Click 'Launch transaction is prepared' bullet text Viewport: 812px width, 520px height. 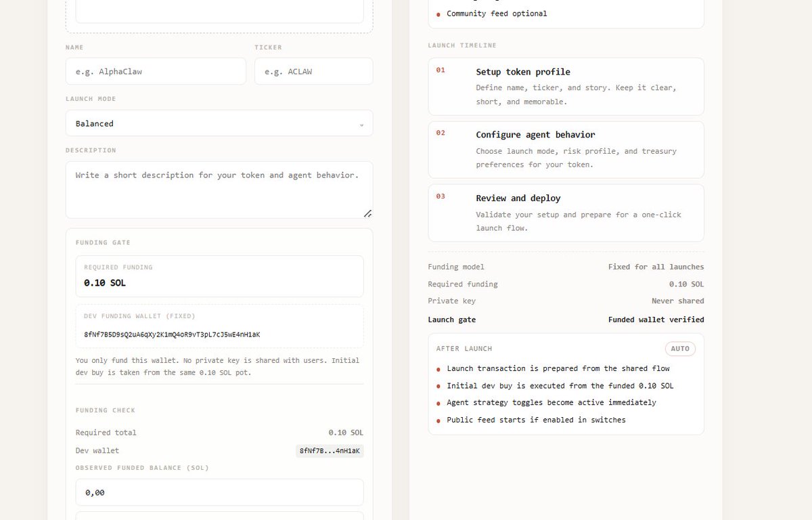(558, 368)
